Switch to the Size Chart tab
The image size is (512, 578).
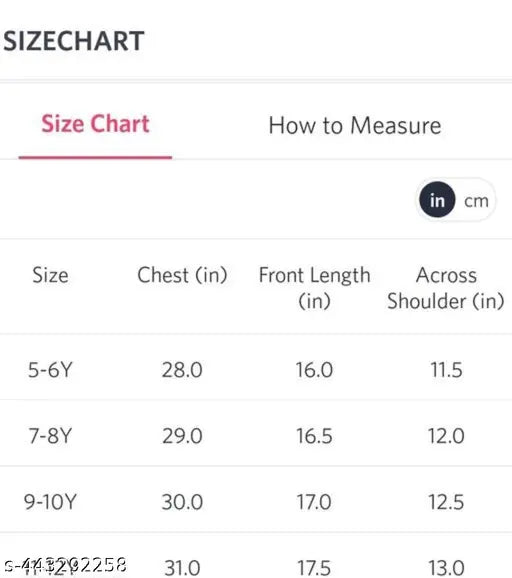pyautogui.click(x=95, y=124)
